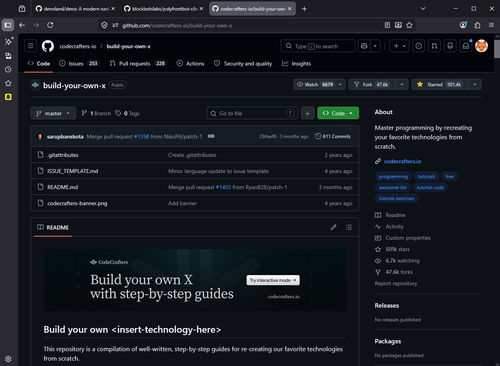Open the issues icon in header

click(419, 46)
